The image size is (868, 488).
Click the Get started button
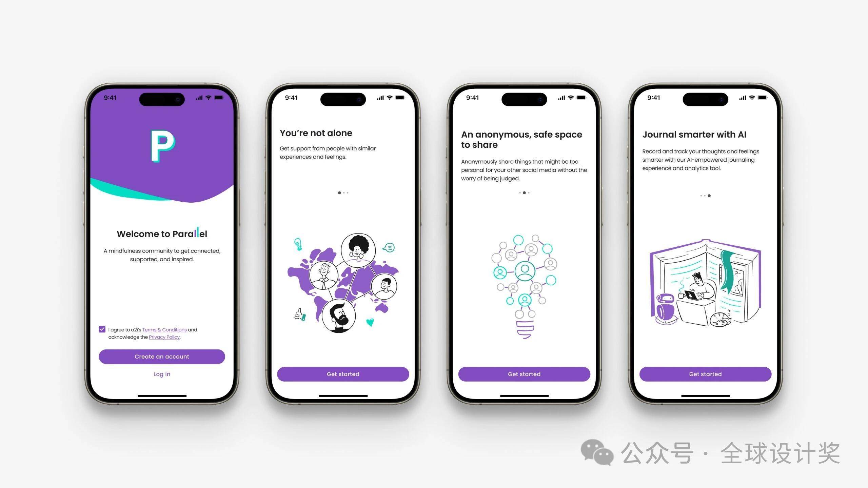(x=343, y=373)
